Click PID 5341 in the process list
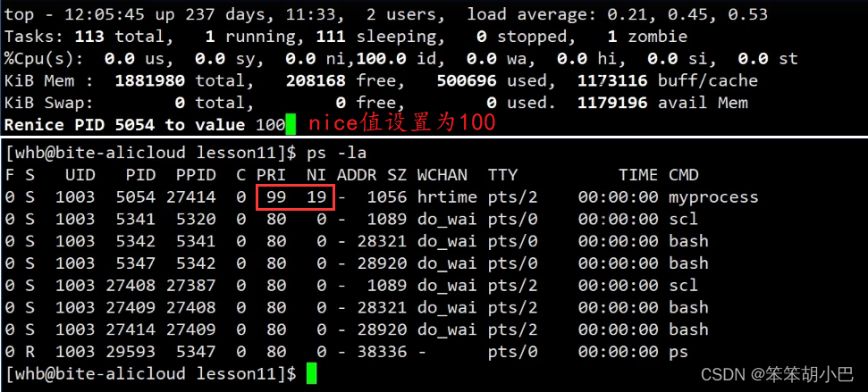 point(135,220)
